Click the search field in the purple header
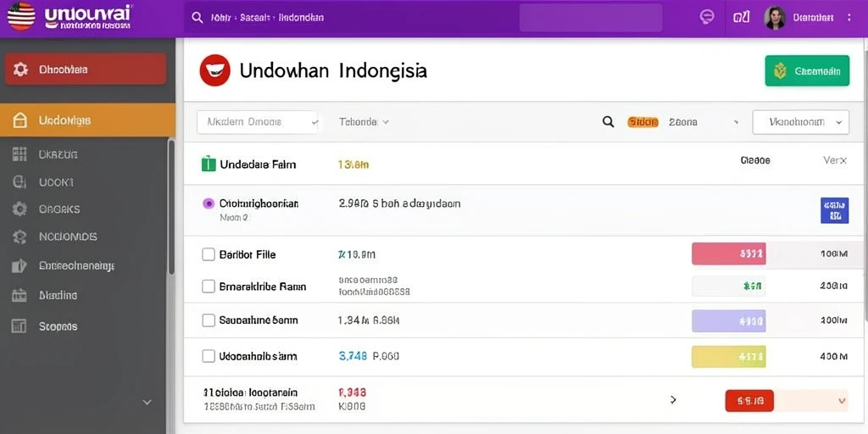This screenshot has height=434, width=868. click(348, 18)
